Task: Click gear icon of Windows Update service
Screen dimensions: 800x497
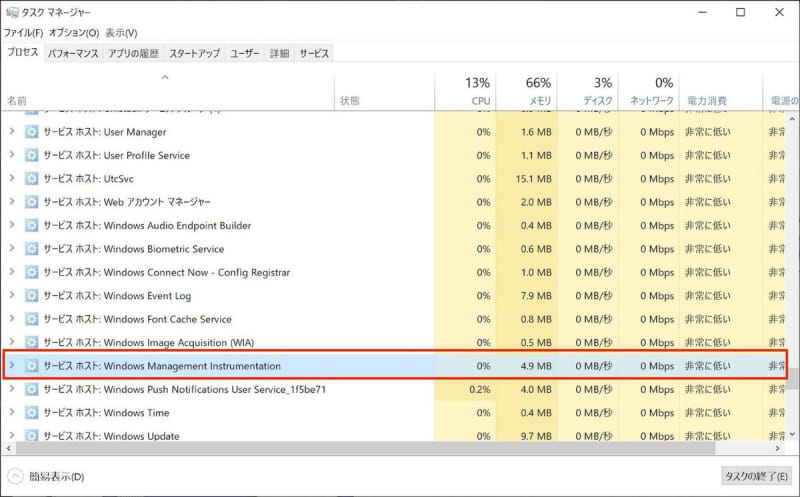Action: point(32,436)
